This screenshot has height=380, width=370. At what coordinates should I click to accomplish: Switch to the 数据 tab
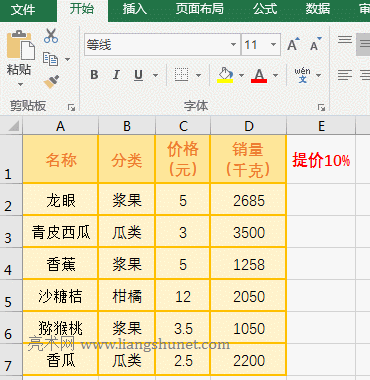click(x=318, y=9)
